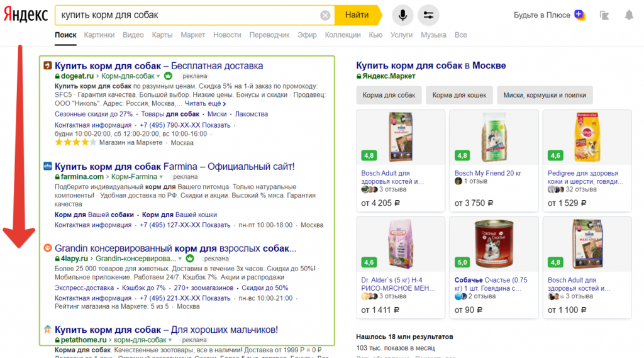This screenshot has height=358, width=644.
Task: Click the search input field
Action: tap(189, 15)
